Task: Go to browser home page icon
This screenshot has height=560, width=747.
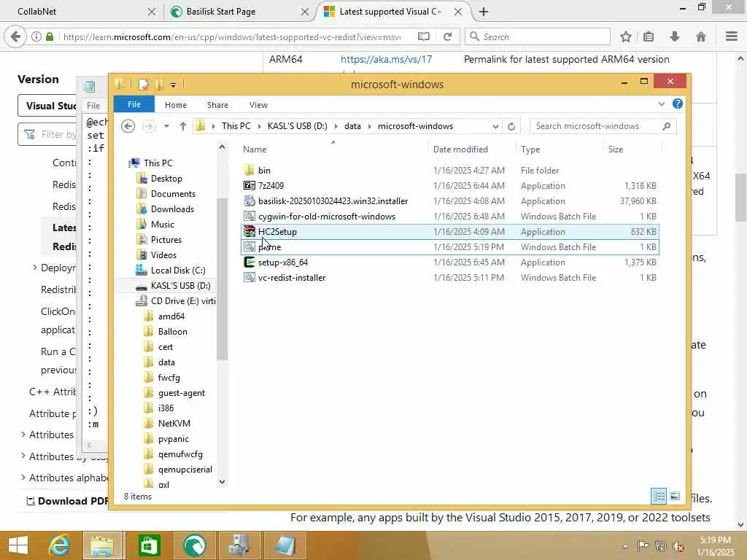Action: tap(701, 36)
